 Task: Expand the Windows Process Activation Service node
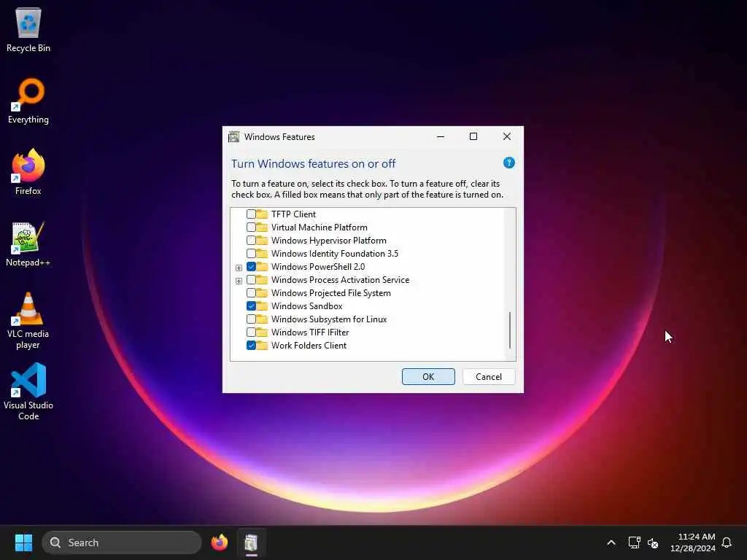(239, 281)
